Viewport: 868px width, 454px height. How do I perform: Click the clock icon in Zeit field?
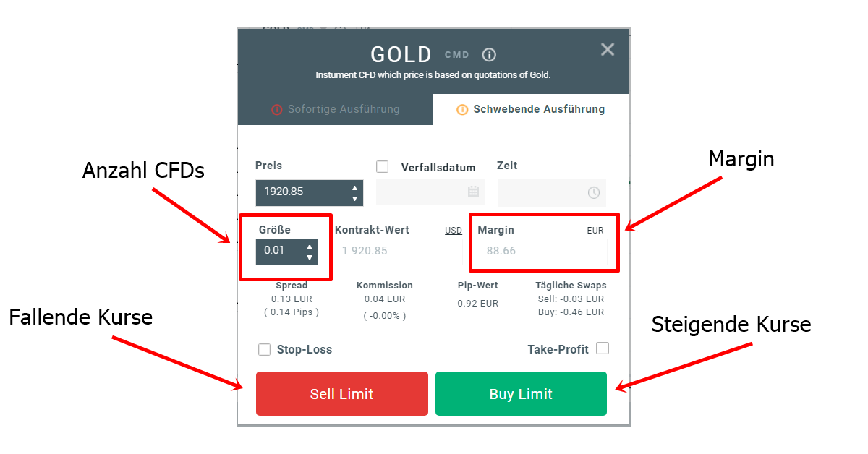pyautogui.click(x=594, y=192)
